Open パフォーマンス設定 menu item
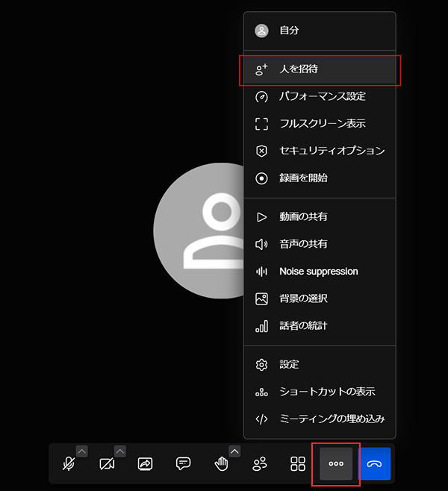Image resolution: width=448 pixels, height=491 pixels. pos(320,97)
